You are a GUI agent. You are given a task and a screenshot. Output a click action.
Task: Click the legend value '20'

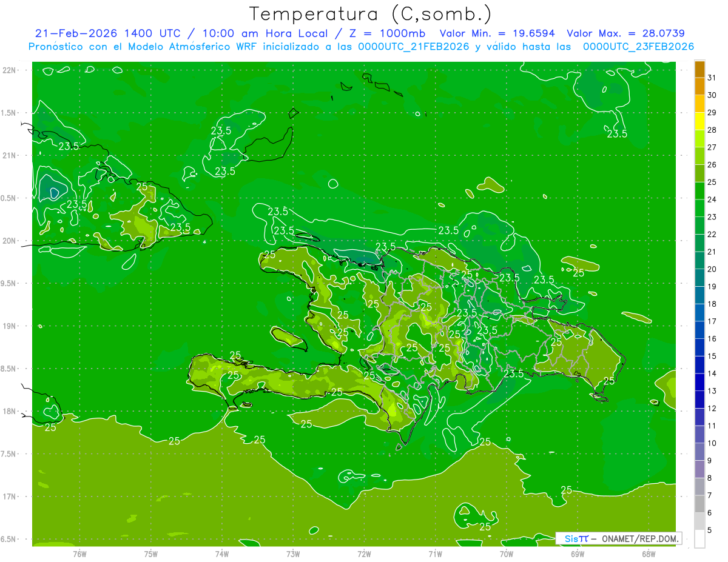712,269
